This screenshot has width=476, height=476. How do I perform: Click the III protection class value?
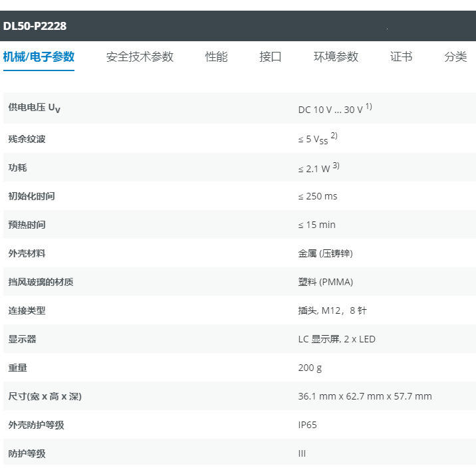302,453
